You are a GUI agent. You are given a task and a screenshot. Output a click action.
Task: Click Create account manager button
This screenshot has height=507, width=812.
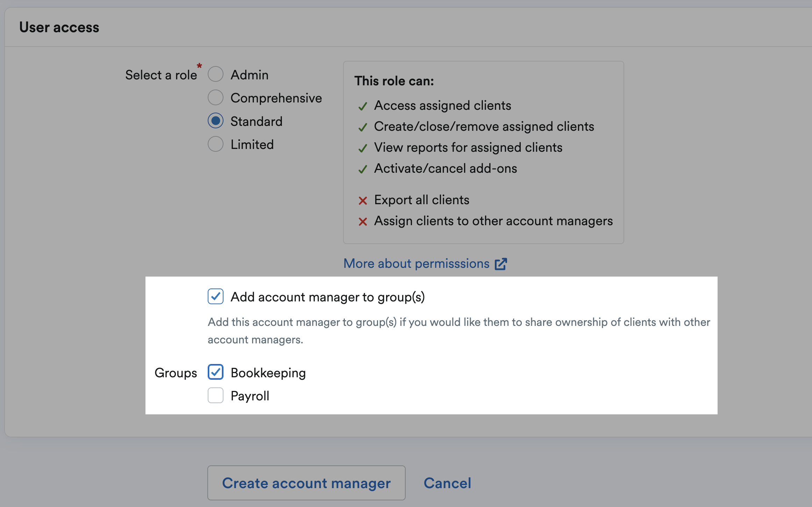point(306,483)
